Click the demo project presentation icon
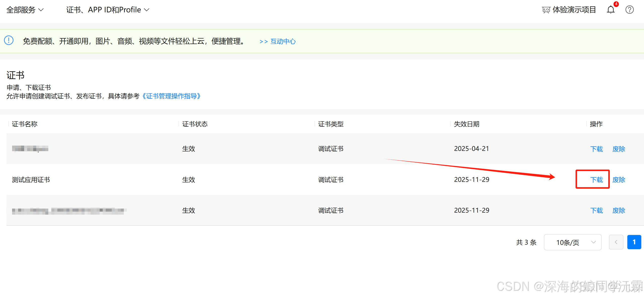 pyautogui.click(x=546, y=10)
